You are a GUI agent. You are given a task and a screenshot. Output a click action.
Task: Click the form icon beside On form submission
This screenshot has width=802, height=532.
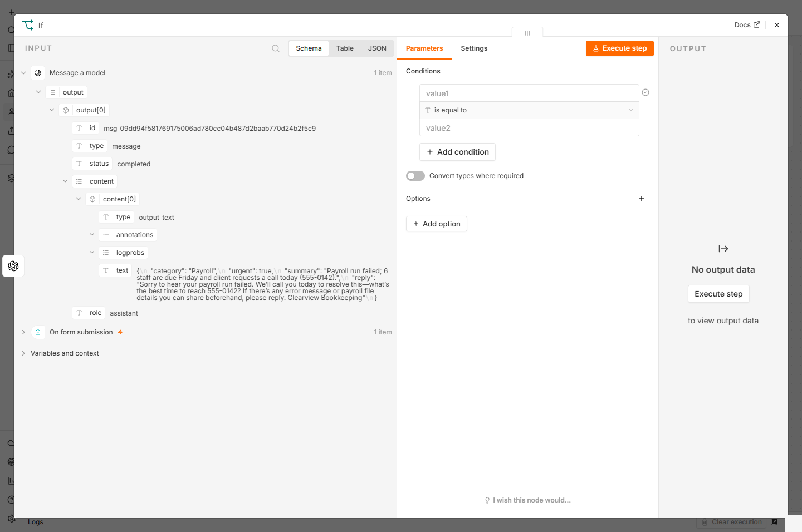click(x=38, y=332)
